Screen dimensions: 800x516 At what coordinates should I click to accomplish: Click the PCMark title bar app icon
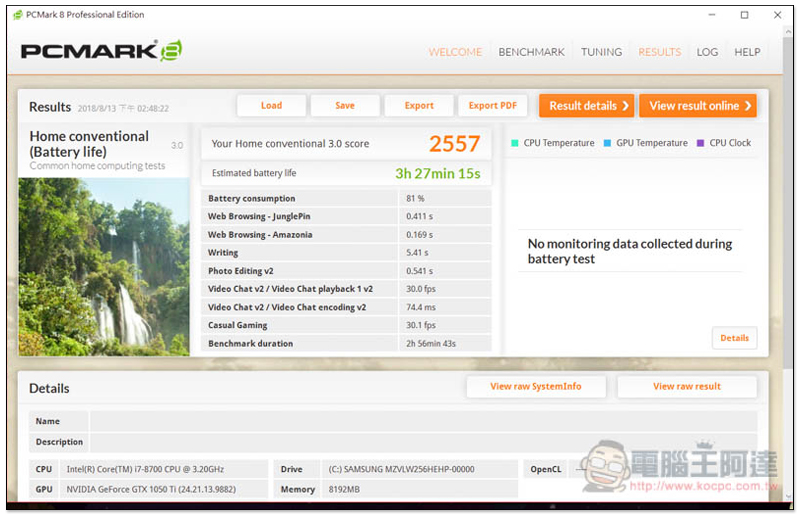pyautogui.click(x=18, y=15)
